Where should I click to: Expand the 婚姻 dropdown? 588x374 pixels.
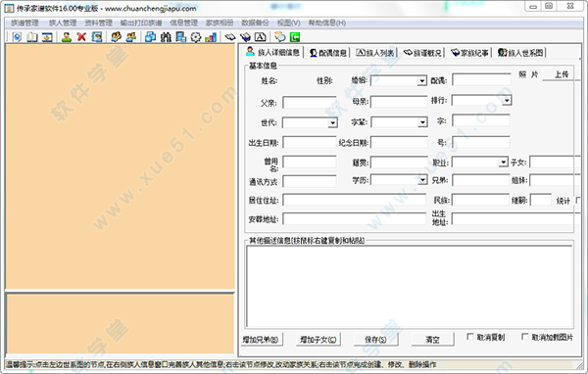(422, 80)
